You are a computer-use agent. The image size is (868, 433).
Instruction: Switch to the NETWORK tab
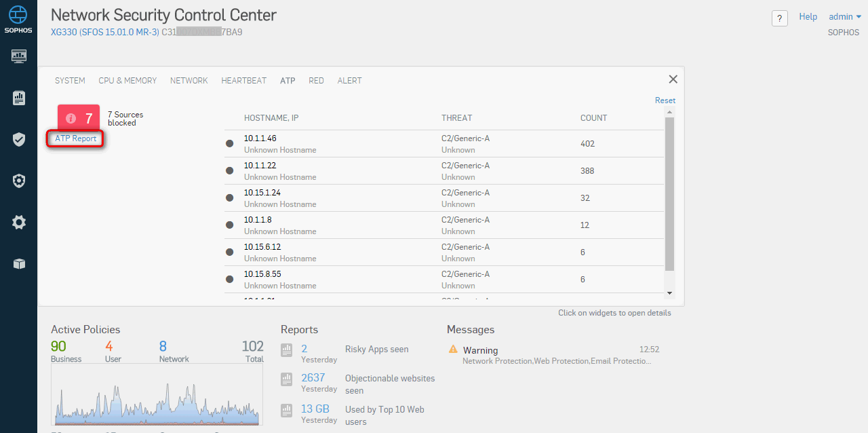coord(189,81)
